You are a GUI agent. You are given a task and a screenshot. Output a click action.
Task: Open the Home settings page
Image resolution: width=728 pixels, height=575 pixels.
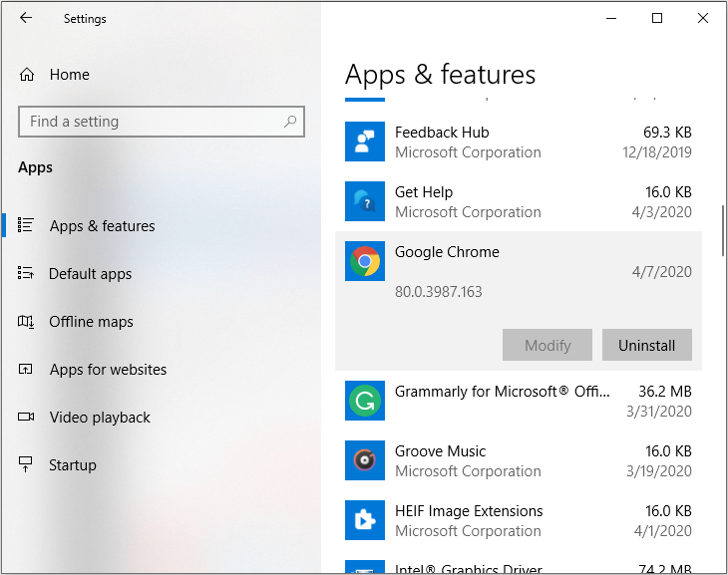tap(69, 75)
